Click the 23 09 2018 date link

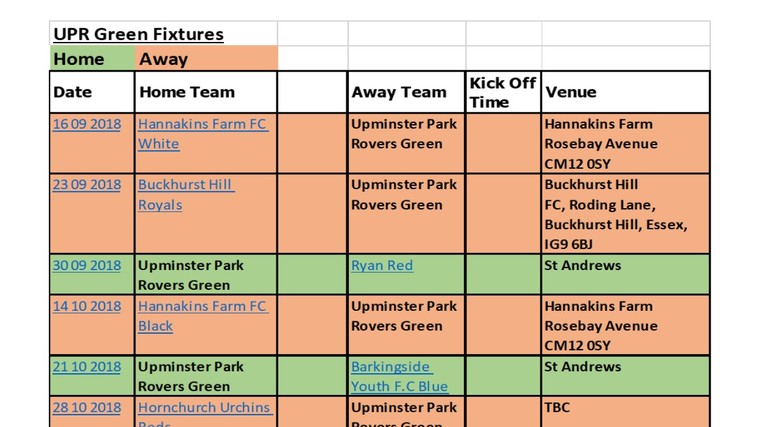[x=86, y=185]
